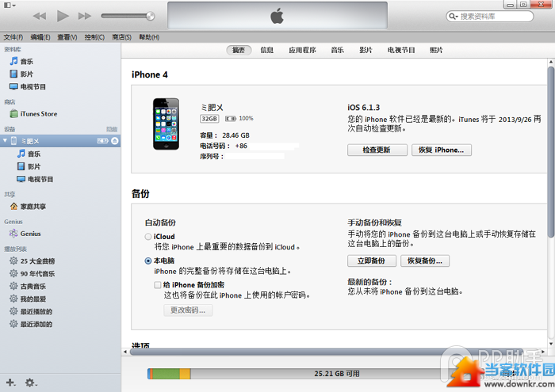Click the rewind previous track button

click(40, 16)
